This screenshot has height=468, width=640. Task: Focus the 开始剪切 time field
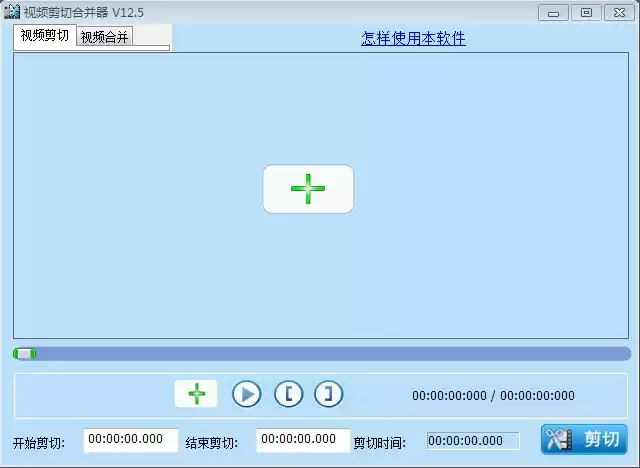[x=131, y=440]
